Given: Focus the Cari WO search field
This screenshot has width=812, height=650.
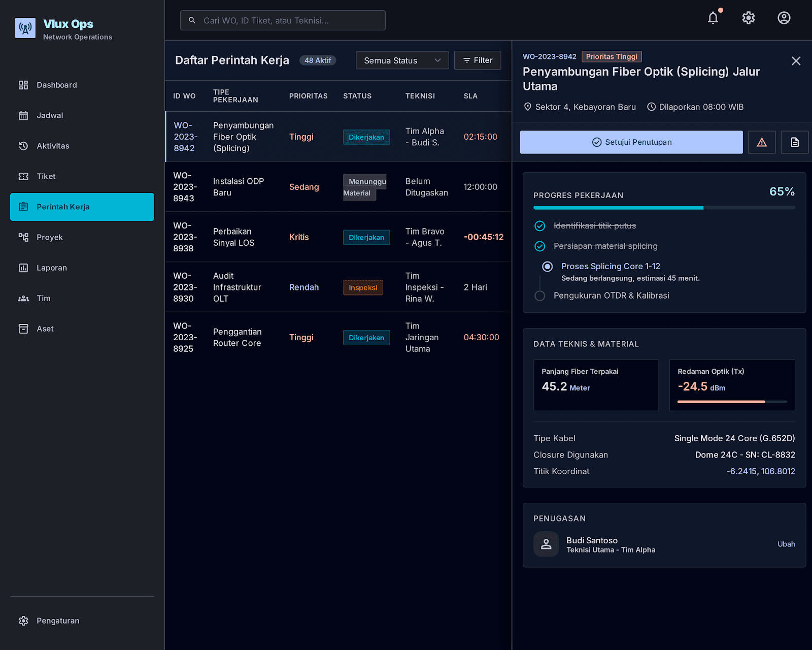Looking at the screenshot, I should pyautogui.click(x=283, y=20).
